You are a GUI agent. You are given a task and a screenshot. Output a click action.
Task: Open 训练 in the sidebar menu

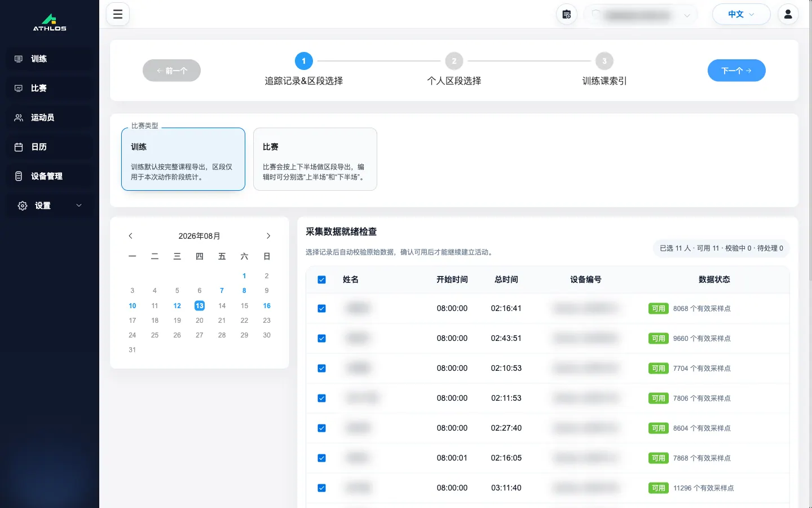point(50,59)
